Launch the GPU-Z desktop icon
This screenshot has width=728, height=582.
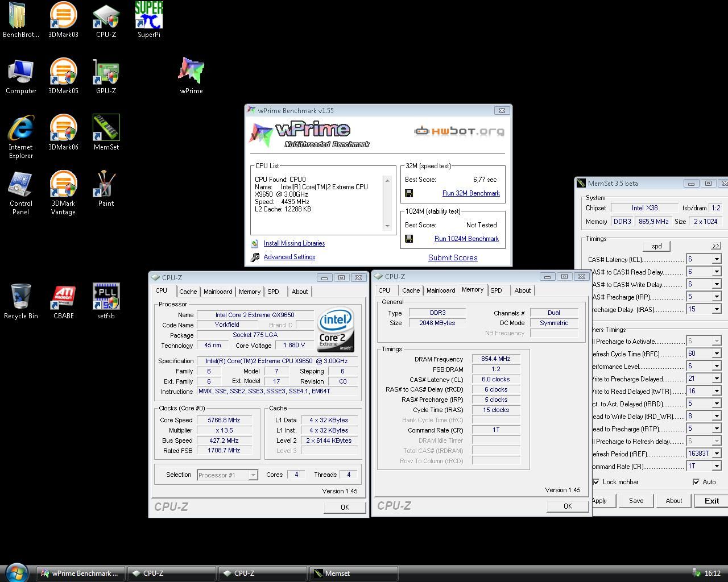(x=106, y=72)
